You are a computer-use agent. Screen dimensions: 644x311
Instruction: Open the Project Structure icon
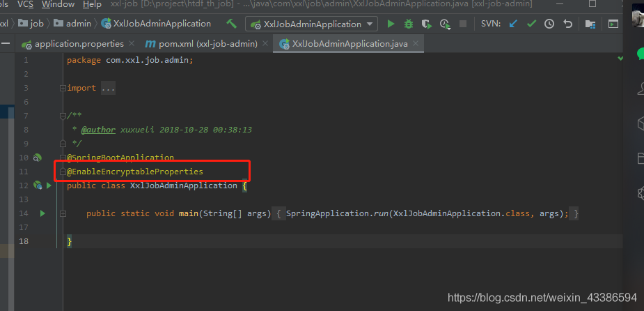[590, 24]
